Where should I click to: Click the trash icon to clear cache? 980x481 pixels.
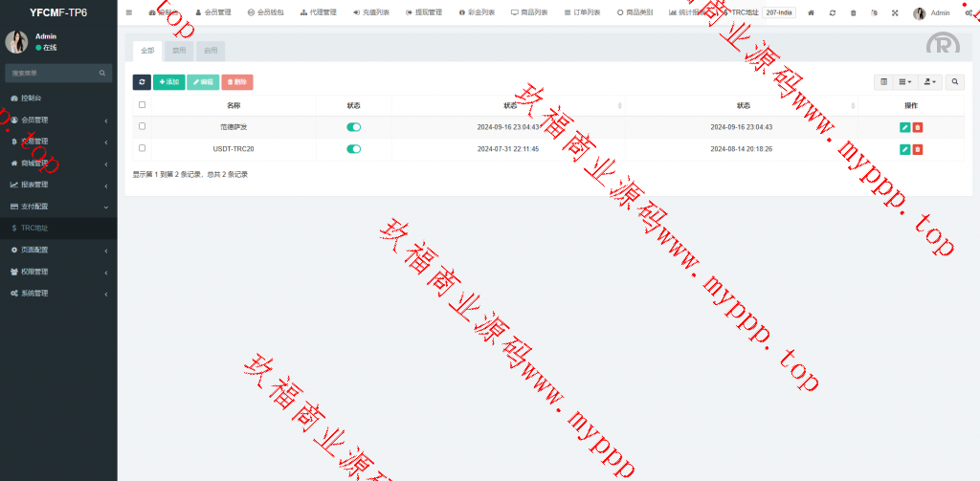(854, 12)
